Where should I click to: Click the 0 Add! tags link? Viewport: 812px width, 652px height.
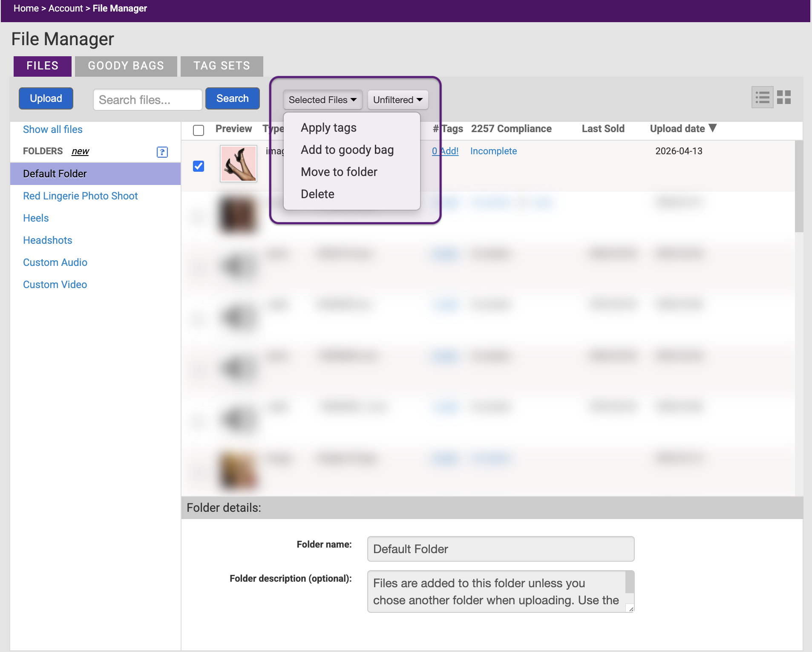point(445,151)
